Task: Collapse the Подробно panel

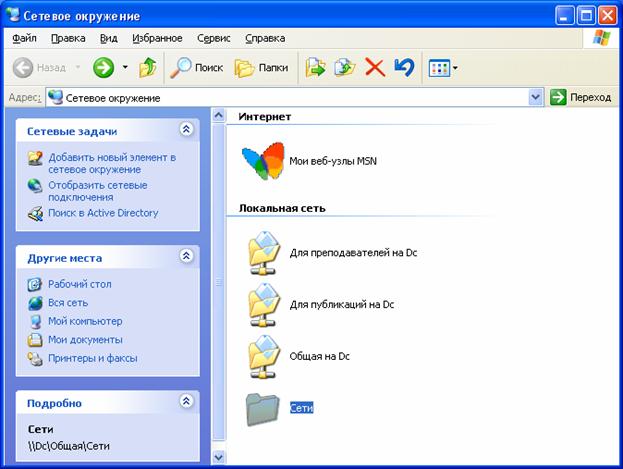Action: point(186,401)
